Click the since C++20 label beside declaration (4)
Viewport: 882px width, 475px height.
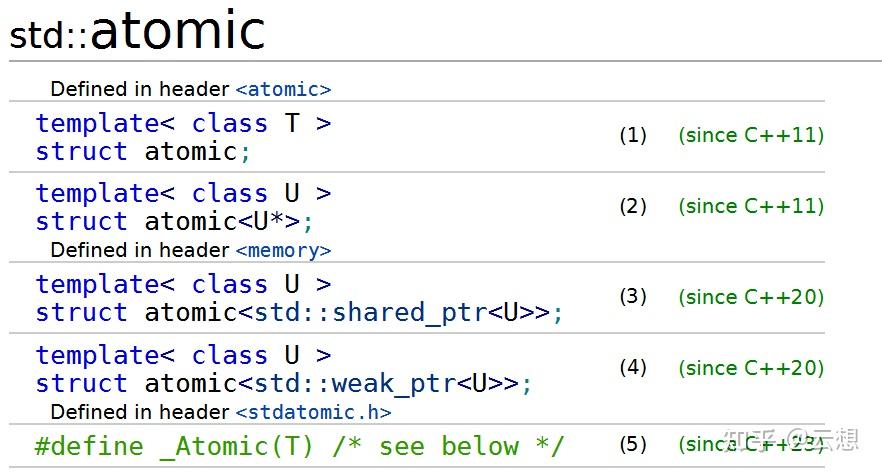pos(751,367)
